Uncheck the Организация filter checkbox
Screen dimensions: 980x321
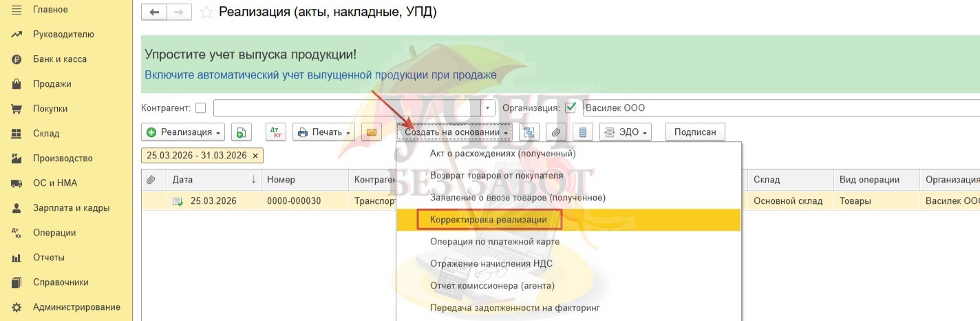pyautogui.click(x=570, y=107)
